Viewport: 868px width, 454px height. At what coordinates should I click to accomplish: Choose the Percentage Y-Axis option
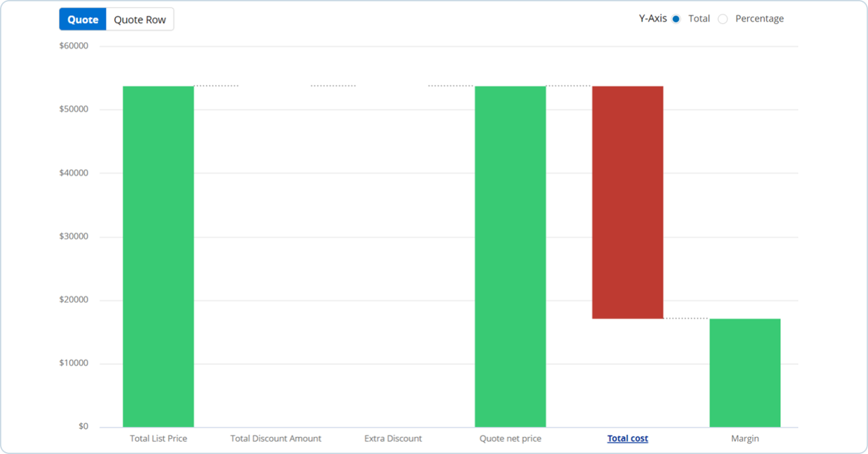(x=723, y=19)
